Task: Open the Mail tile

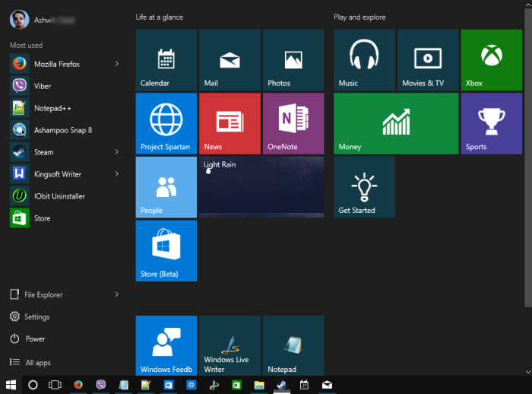Action: (x=230, y=60)
